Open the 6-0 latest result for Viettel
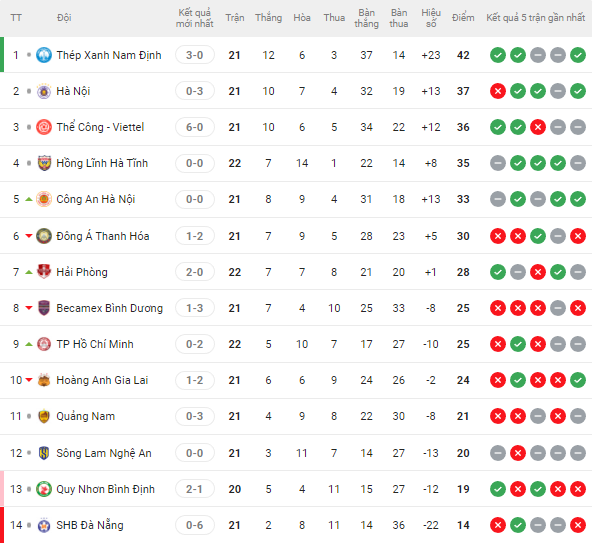The width and height of the screenshot is (594, 545). 195,127
